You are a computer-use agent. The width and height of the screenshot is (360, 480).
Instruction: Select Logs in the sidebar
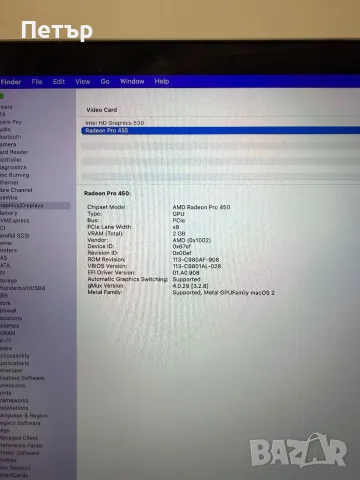pyautogui.click(x=5, y=431)
